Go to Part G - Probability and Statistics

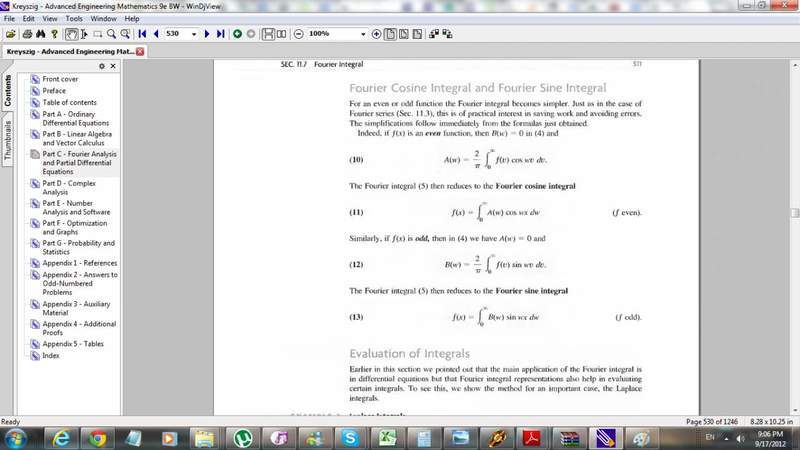(79, 247)
